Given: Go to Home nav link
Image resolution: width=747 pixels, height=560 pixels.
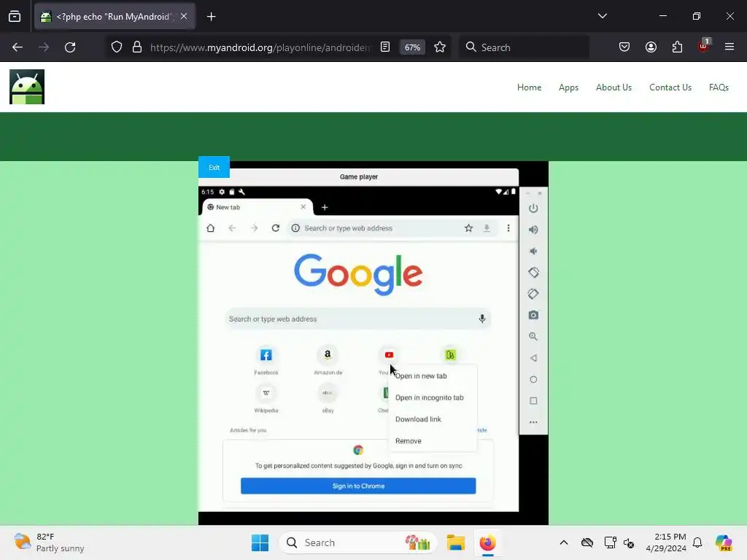Looking at the screenshot, I should (530, 87).
